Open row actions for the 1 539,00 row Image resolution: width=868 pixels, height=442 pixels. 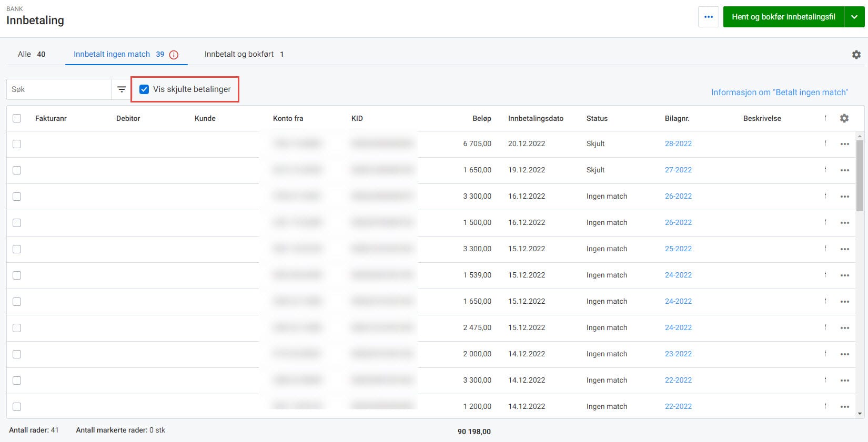click(x=845, y=275)
